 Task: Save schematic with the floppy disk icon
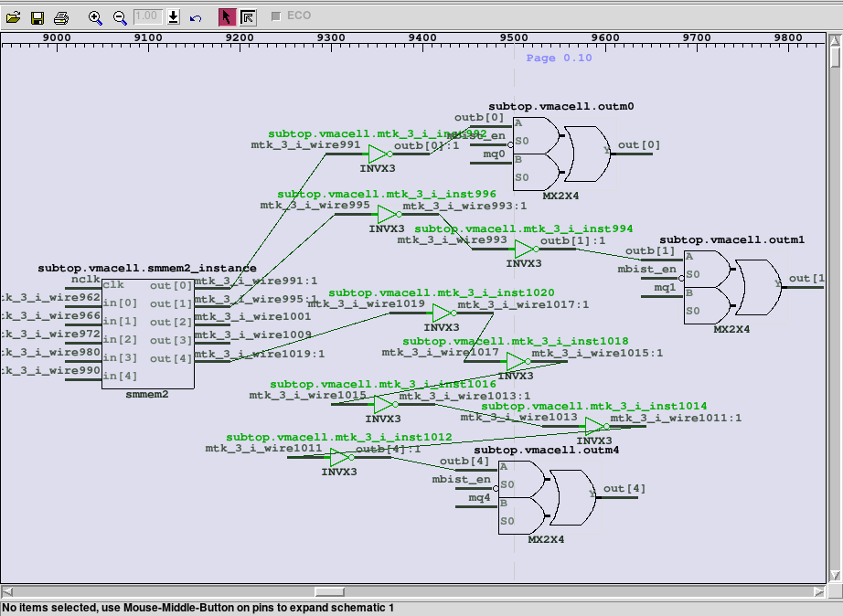point(37,17)
